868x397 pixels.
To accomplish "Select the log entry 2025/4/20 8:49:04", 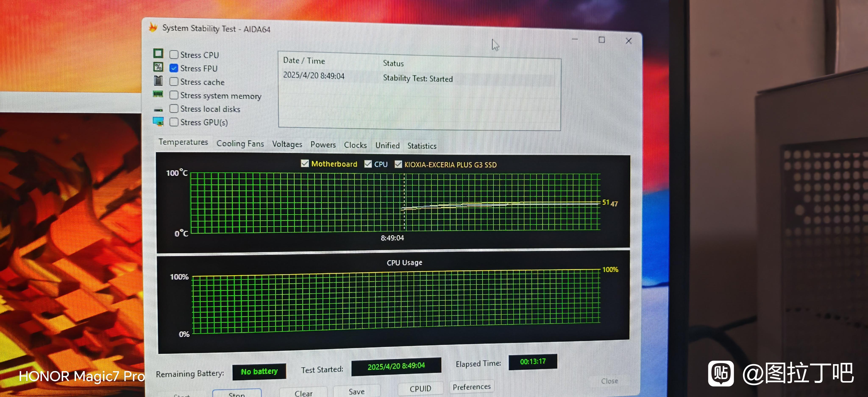I will click(314, 75).
